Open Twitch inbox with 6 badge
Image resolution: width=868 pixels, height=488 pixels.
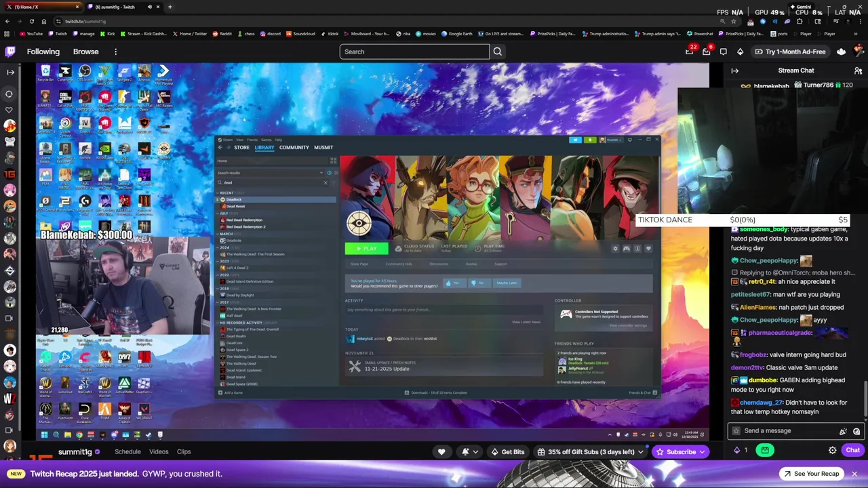click(707, 52)
